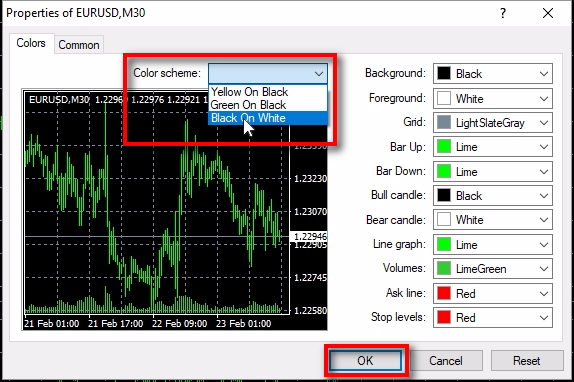The width and height of the screenshot is (574, 382).
Task: Expand the Foreground color dropdown
Action: pos(544,98)
